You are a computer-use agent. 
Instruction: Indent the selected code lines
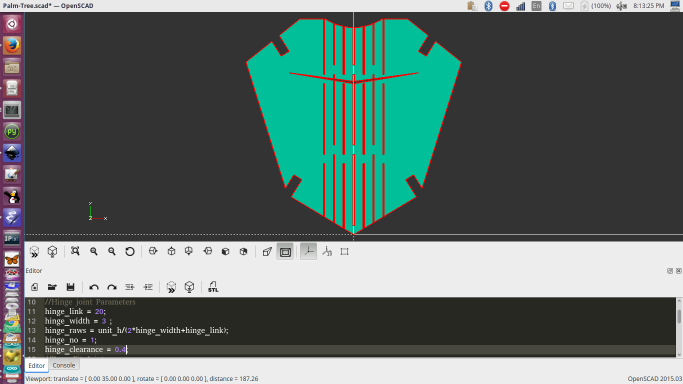[148, 287]
